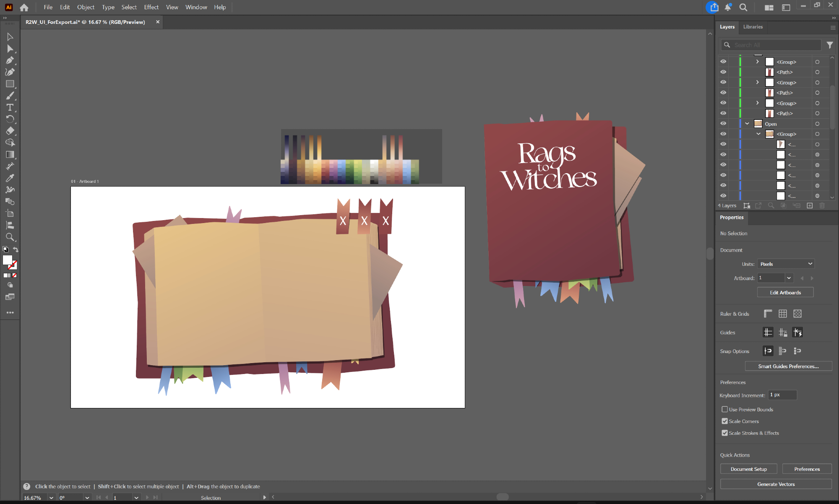Show the document grid icon

point(783,314)
